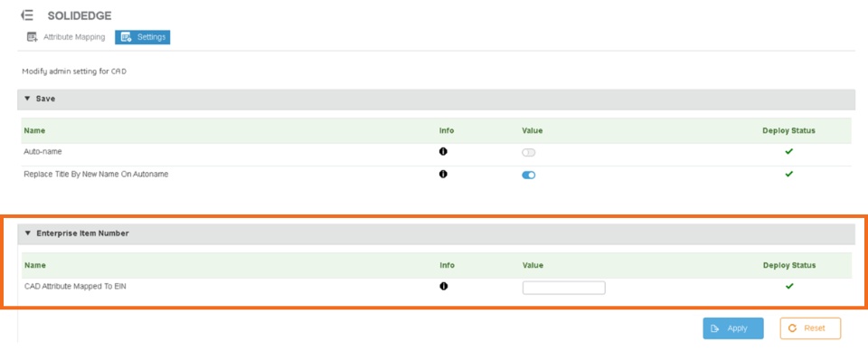Viewport: 868px width, 352px height.
Task: Select the Settings tab
Action: tap(142, 37)
